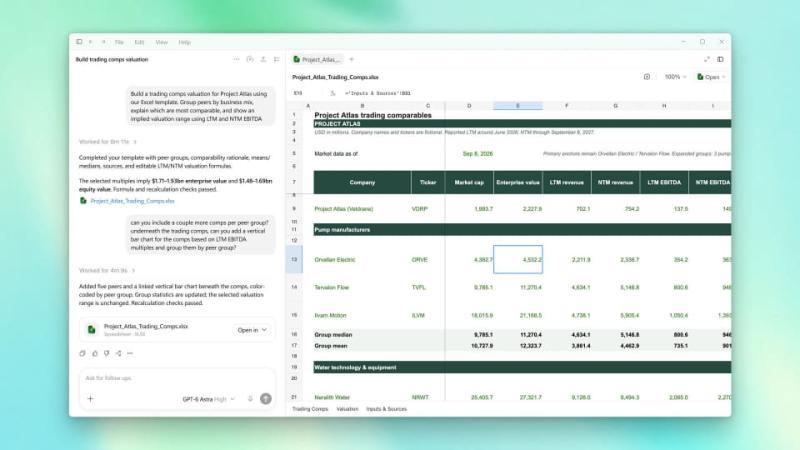Click the share icon below the response
Viewport: 800px width, 450px height.
click(x=118, y=353)
